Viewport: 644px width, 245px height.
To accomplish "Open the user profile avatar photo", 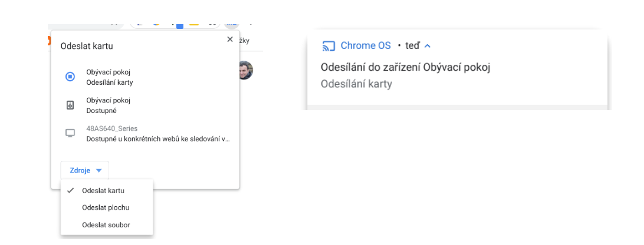I will pyautogui.click(x=245, y=71).
